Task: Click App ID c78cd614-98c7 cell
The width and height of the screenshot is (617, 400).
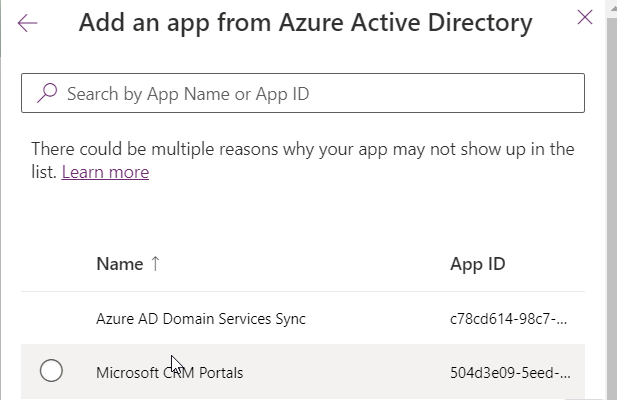Action: pos(508,319)
